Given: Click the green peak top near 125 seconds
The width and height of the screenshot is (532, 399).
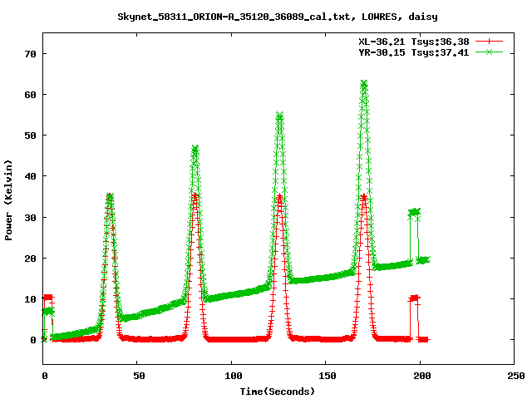Looking at the screenshot, I should pyautogui.click(x=279, y=117).
